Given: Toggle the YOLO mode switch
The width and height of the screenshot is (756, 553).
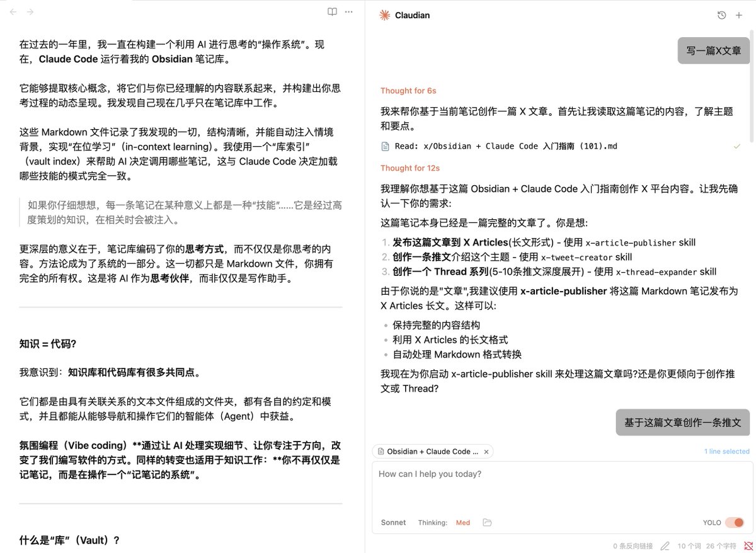Looking at the screenshot, I should 735,523.
